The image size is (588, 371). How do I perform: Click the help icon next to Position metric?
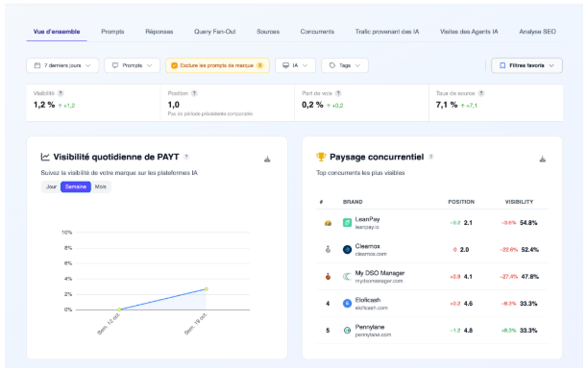tap(194, 93)
